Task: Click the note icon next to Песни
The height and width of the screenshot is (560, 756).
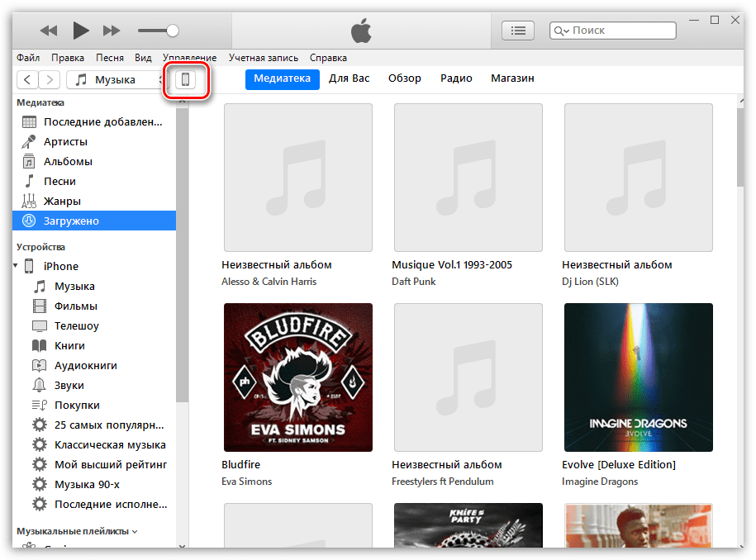Action: [x=30, y=181]
